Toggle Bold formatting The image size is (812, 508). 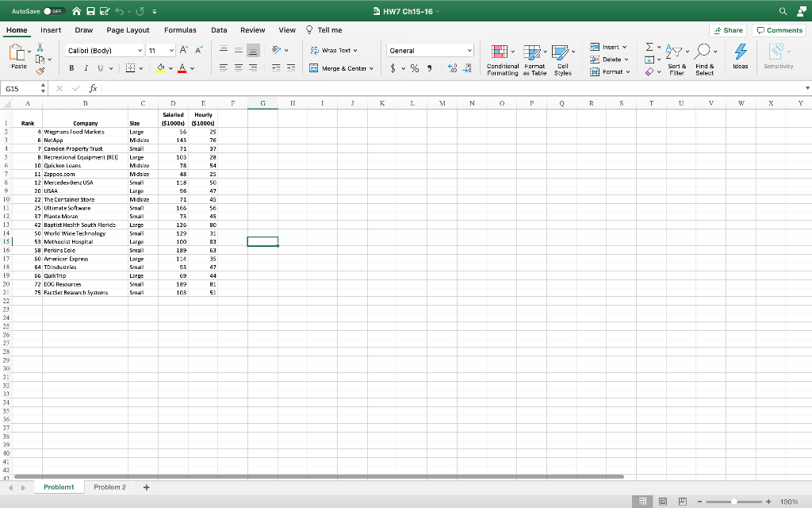[x=71, y=68]
